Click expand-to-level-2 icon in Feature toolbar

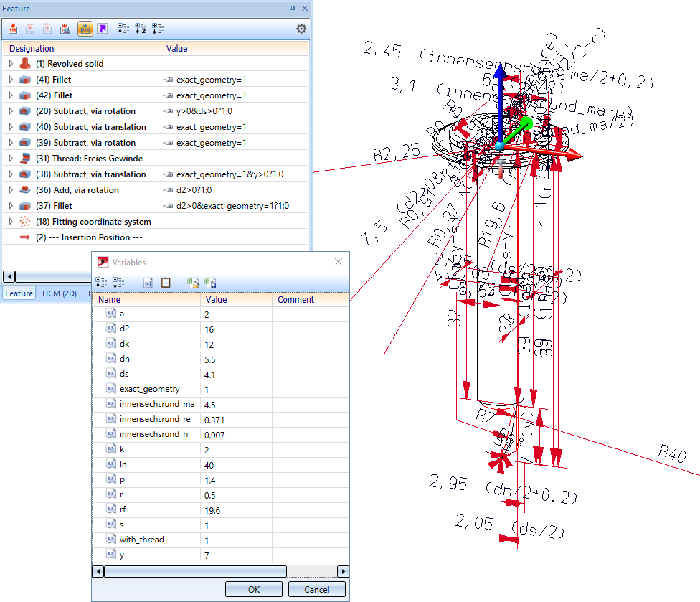[x=141, y=29]
